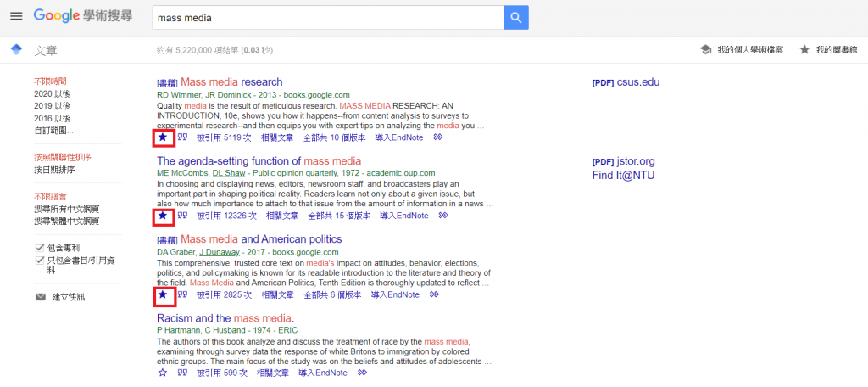
Task: Open 被引用 2825 次 citations link
Action: pos(224,294)
